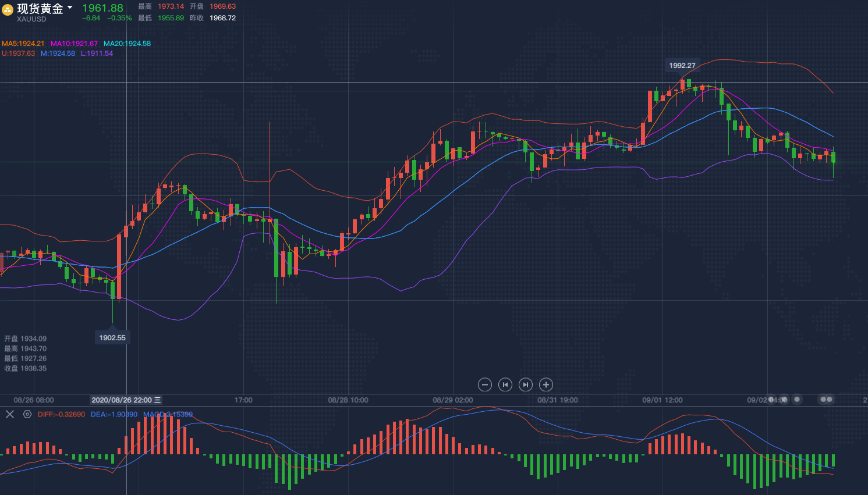Click the -0.35% change percentage
This screenshot has height=495, width=868.
pos(119,18)
